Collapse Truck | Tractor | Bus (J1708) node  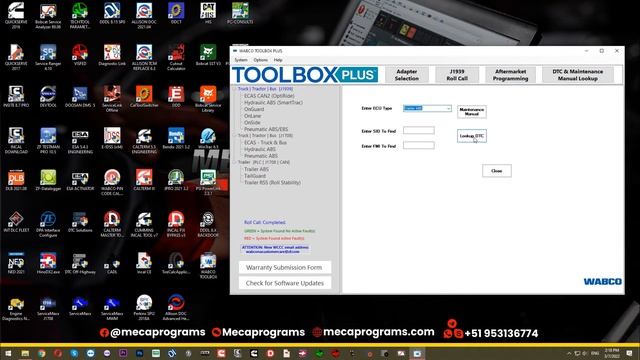pos(235,136)
